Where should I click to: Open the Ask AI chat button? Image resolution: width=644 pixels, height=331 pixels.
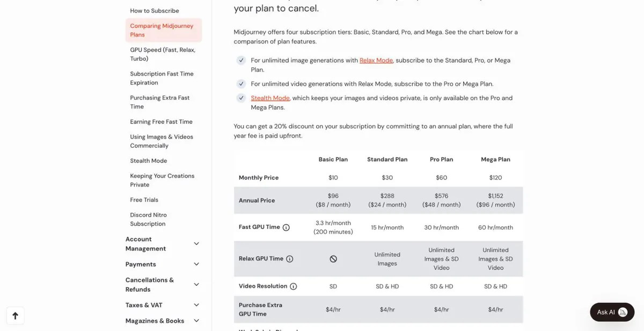tap(612, 312)
